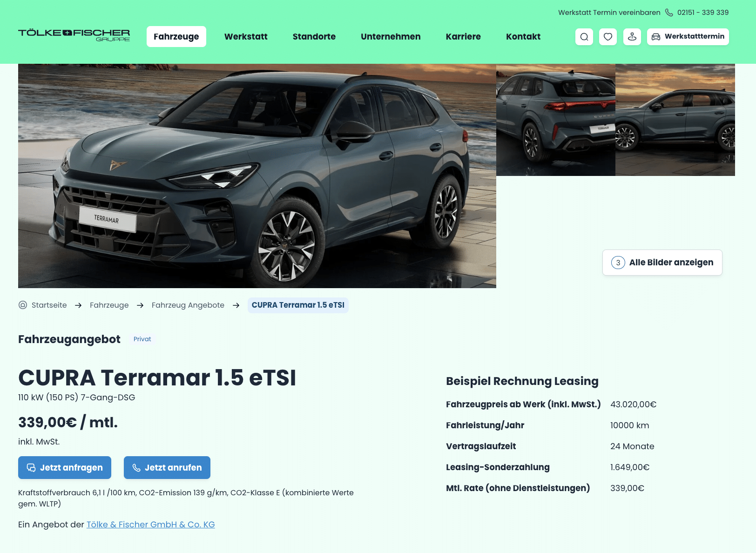Click the location pin icon button
Viewport: 756px width, 553px height.
point(632,37)
